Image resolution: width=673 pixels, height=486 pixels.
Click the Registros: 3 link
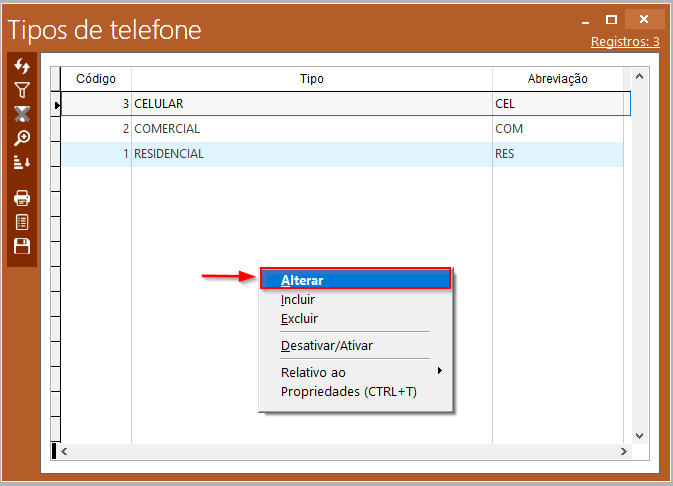point(625,42)
